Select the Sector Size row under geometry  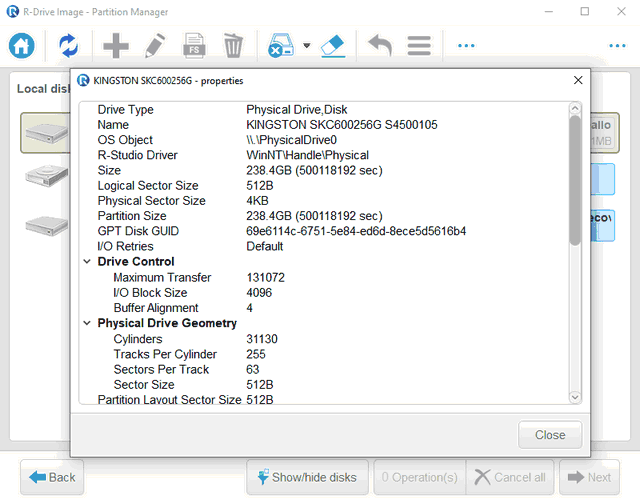(324, 384)
